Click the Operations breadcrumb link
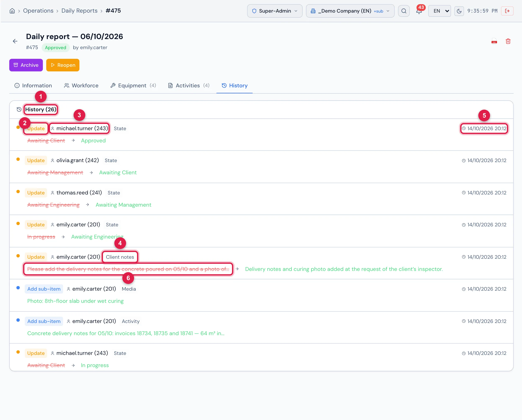 coord(38,11)
